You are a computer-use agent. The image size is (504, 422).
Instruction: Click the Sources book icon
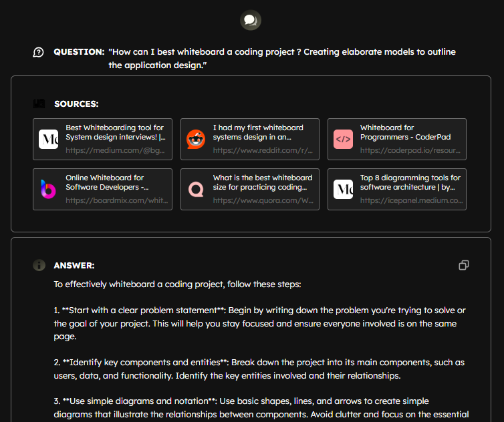(x=39, y=103)
